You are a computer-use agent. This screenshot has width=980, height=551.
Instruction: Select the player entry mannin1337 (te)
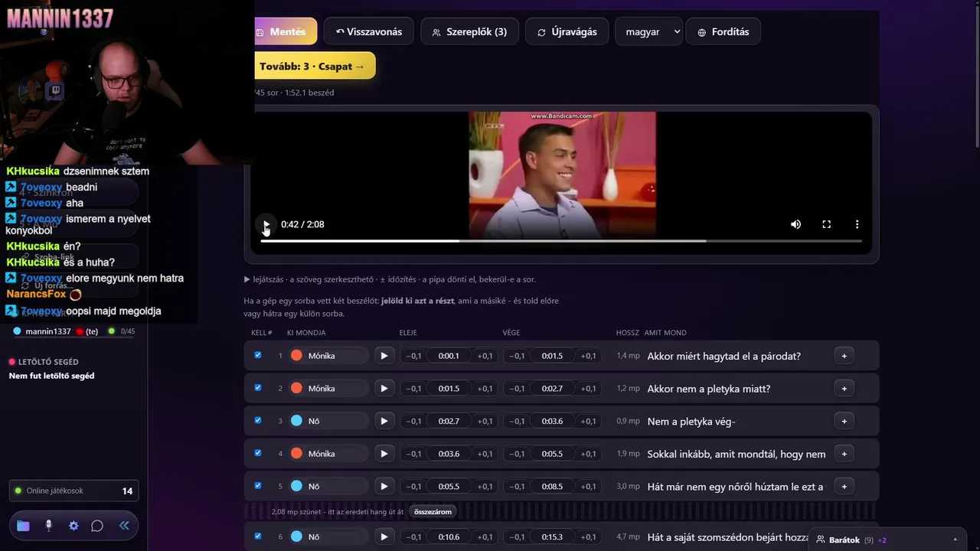pyautogui.click(x=74, y=331)
